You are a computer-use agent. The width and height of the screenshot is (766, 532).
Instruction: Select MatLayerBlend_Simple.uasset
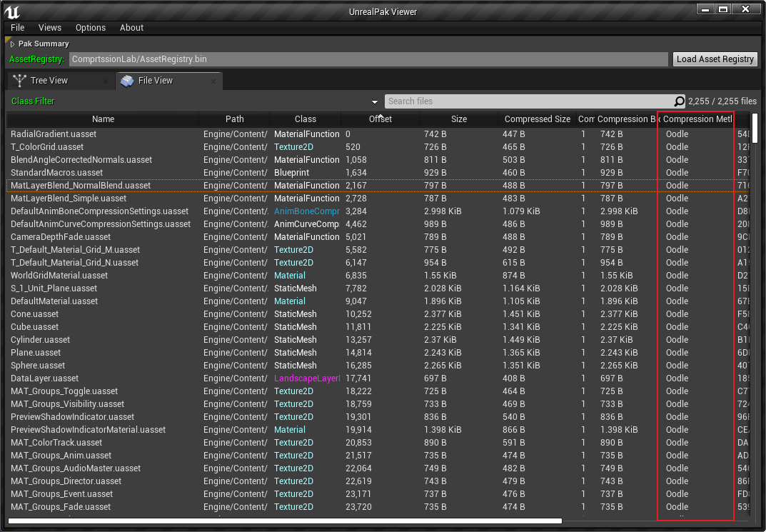pos(378,199)
